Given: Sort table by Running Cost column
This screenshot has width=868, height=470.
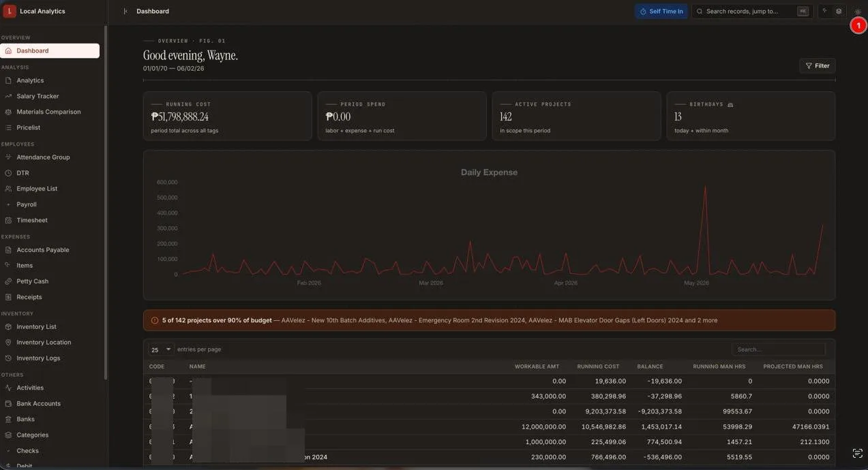Looking at the screenshot, I should click(598, 366).
